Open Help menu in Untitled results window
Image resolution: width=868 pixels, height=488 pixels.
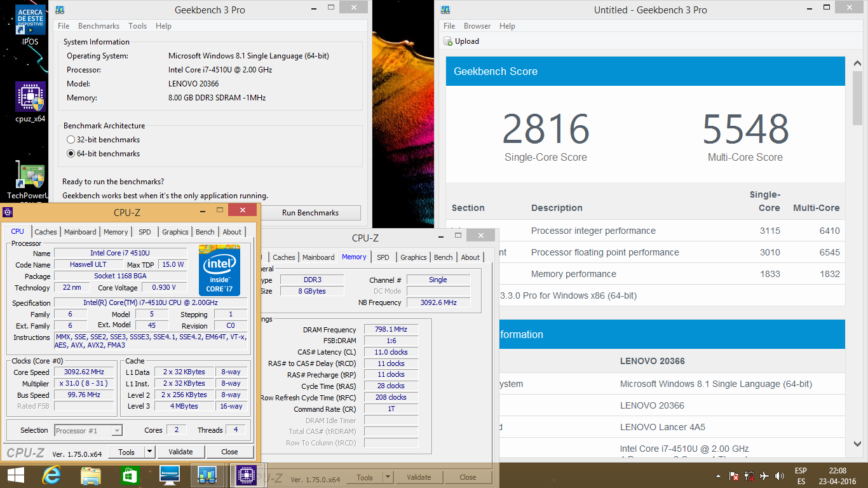(x=507, y=26)
